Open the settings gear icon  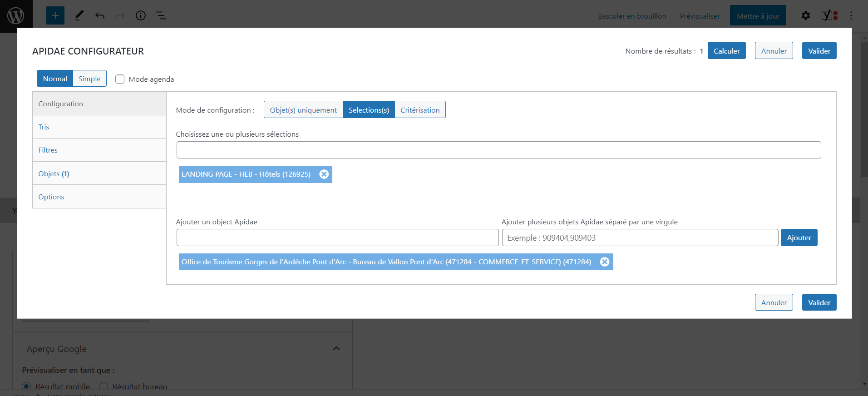[806, 16]
